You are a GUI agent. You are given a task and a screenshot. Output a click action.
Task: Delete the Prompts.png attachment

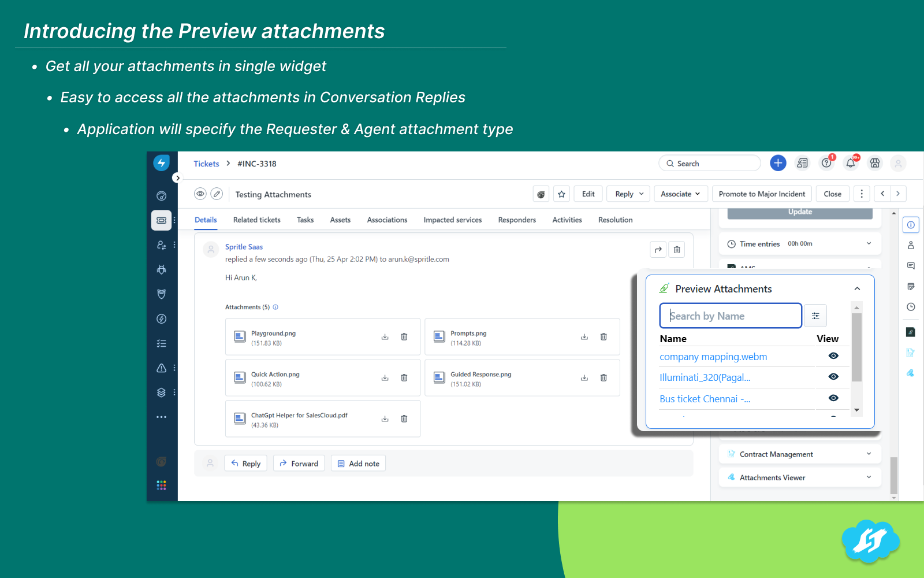pos(603,337)
